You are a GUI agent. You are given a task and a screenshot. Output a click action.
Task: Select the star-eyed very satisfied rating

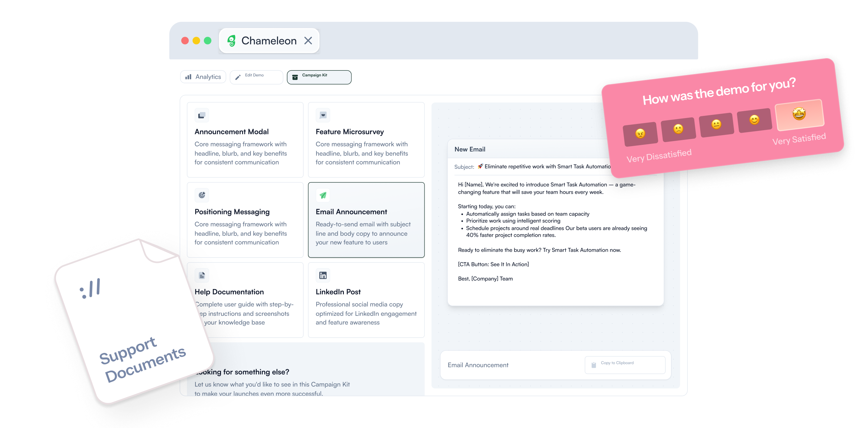pos(799,114)
